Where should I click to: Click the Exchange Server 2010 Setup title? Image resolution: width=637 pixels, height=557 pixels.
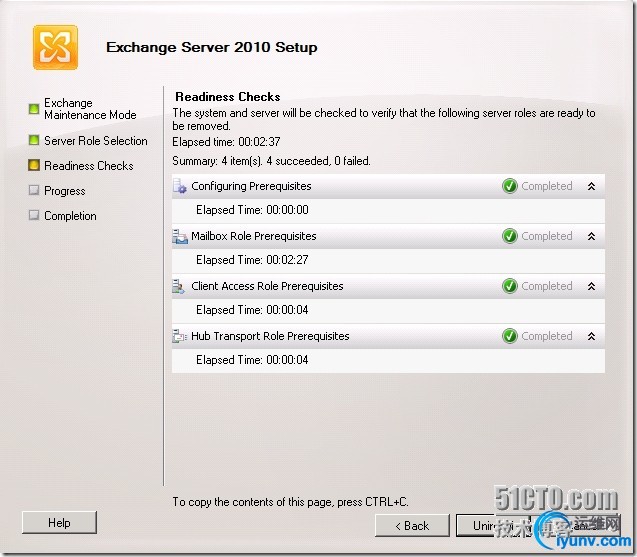[212, 47]
